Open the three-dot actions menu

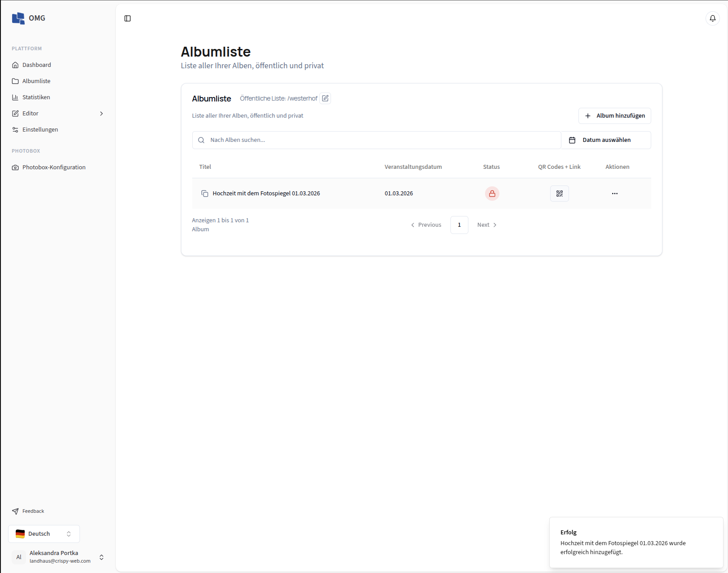[615, 194]
